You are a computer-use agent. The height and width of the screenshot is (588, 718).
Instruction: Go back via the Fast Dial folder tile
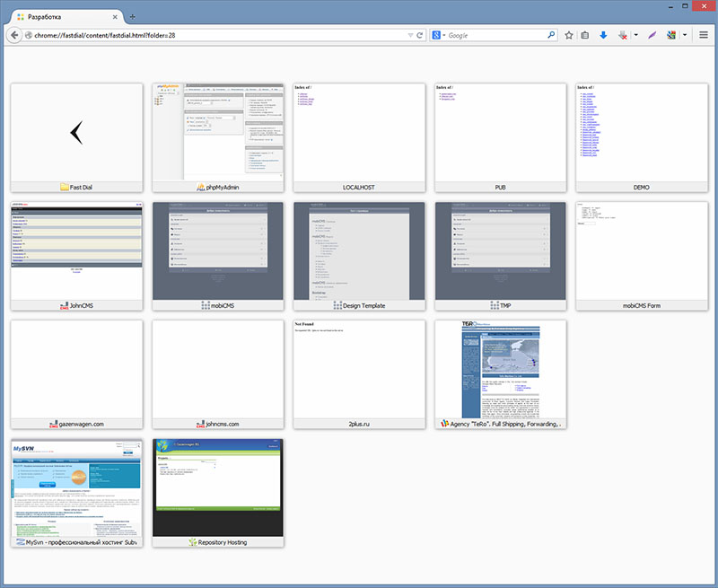click(76, 132)
